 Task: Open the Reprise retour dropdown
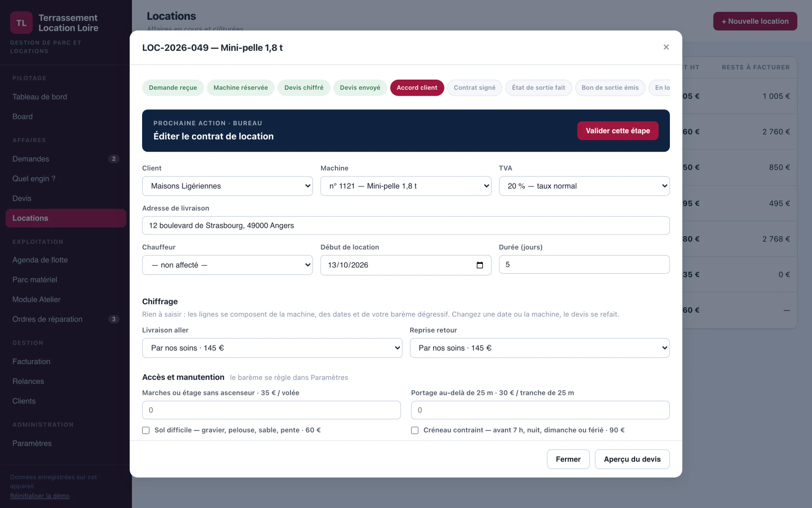click(540, 348)
